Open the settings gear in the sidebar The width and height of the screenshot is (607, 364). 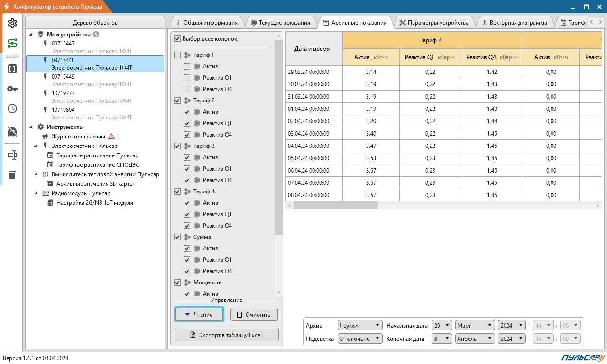tap(12, 23)
